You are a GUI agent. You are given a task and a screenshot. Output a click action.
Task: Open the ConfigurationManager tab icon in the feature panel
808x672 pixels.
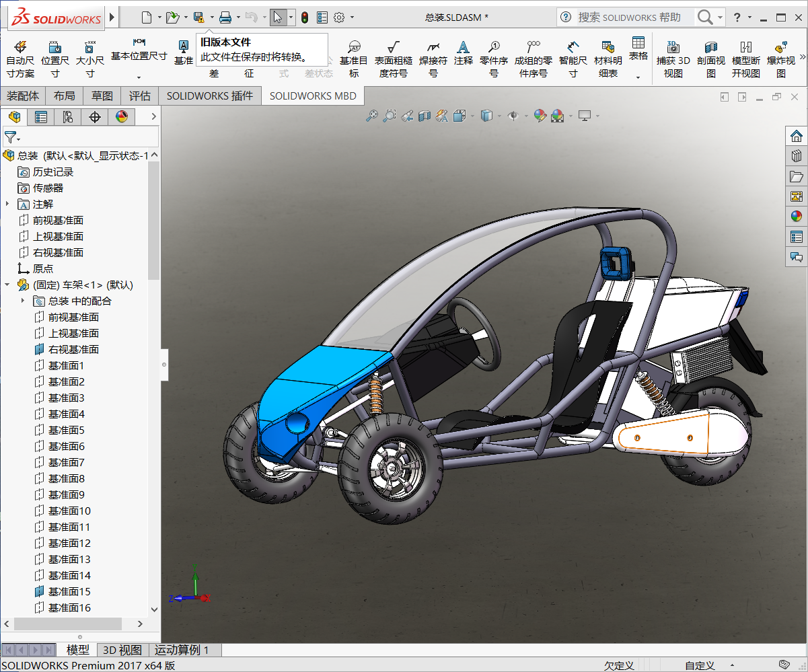tap(68, 117)
